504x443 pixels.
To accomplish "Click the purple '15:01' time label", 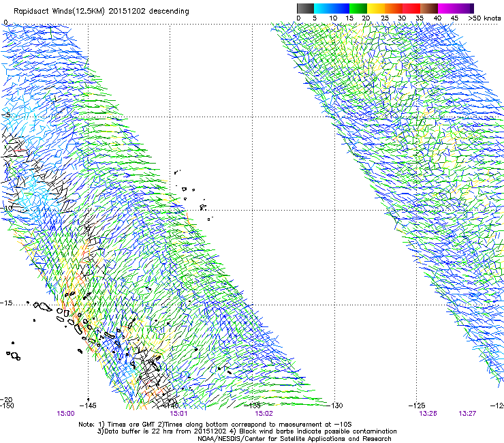I will [x=178, y=414].
